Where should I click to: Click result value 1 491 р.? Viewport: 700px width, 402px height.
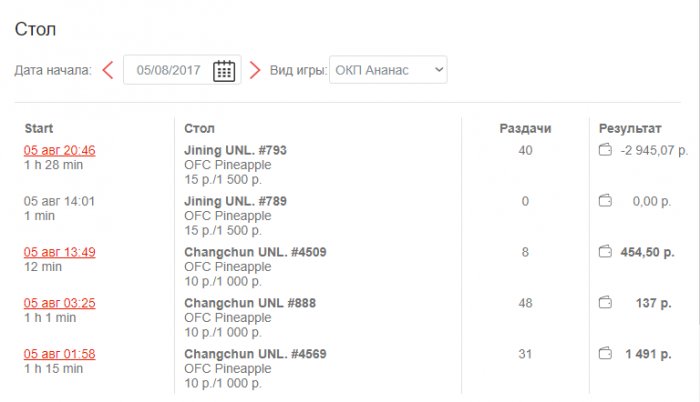coord(648,354)
